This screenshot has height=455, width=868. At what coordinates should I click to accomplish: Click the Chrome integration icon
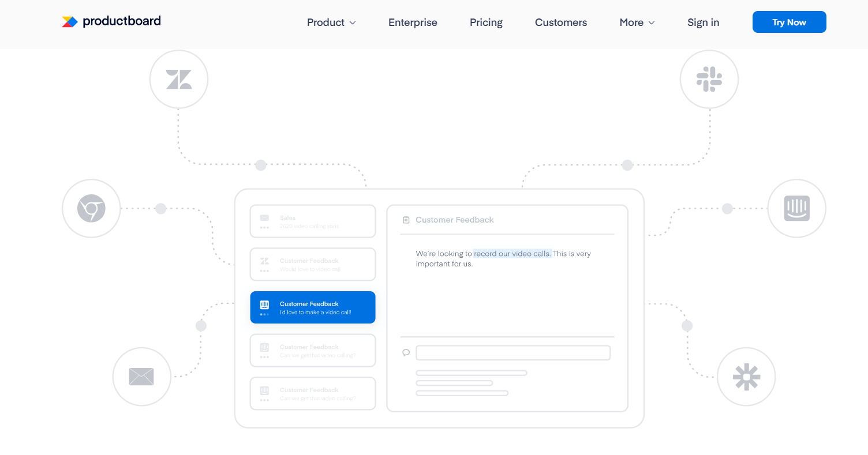[91, 208]
